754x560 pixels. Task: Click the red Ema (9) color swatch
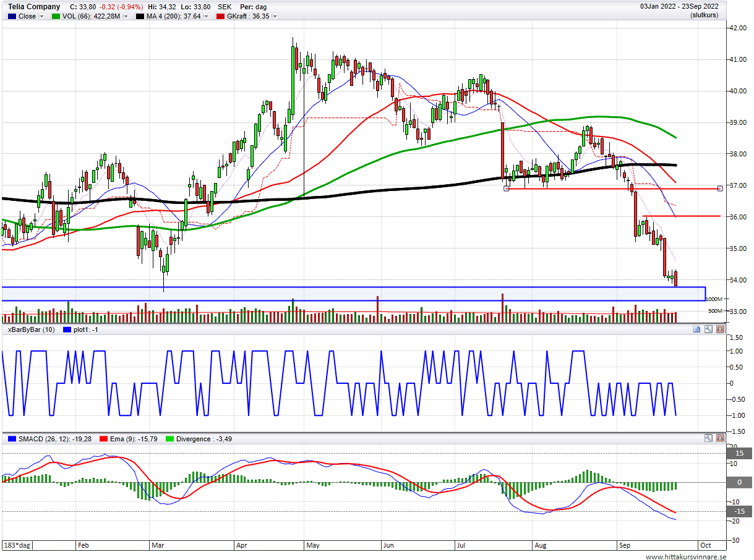click(103, 439)
